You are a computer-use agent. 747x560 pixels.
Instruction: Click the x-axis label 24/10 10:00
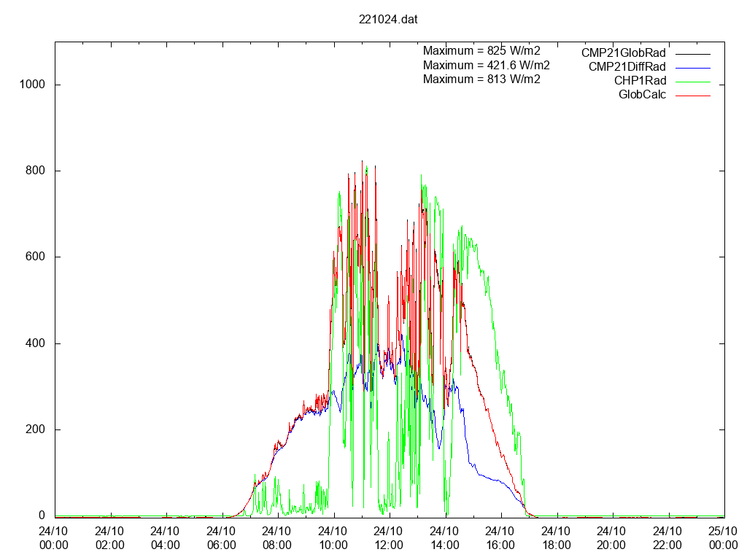(333, 538)
